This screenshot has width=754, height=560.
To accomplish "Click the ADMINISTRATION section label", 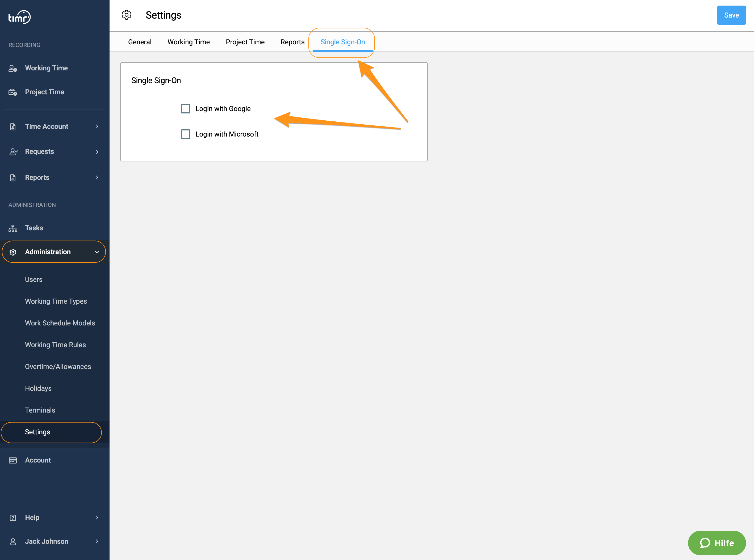I will click(32, 205).
